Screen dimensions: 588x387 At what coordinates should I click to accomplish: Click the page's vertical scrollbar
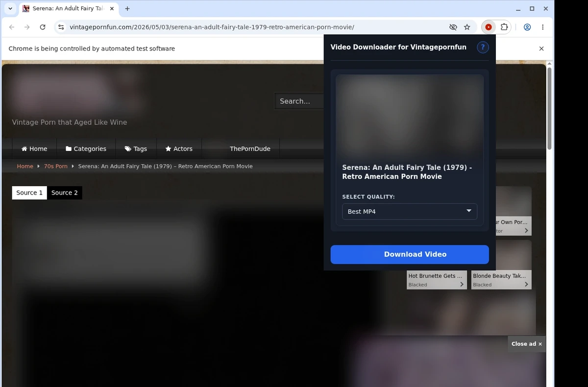550,109
